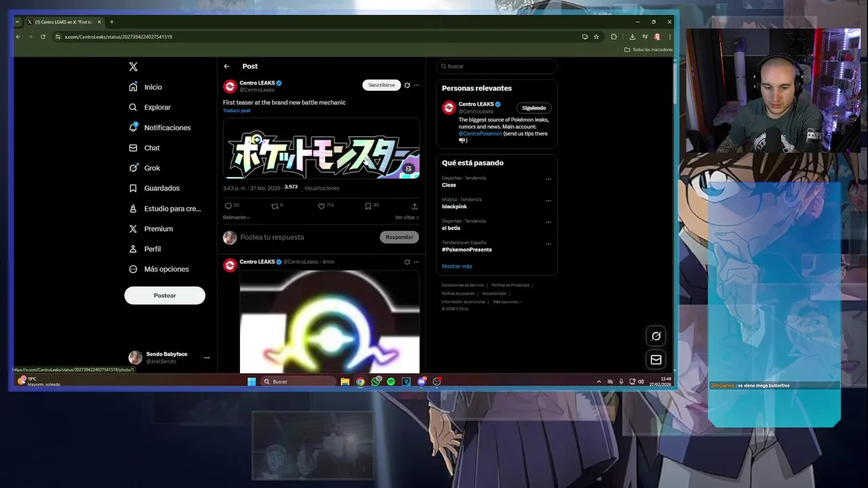868x488 pixels.
Task: Click Suscribirse button on the post
Action: click(x=381, y=85)
